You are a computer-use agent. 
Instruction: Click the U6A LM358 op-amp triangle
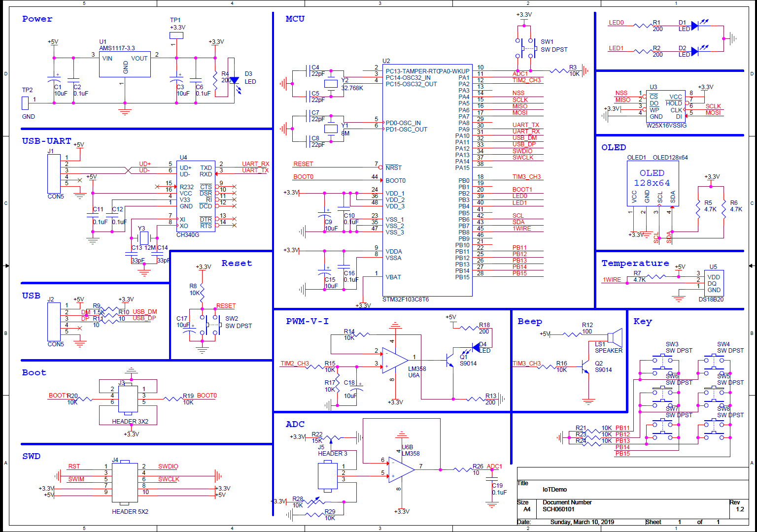(395, 360)
